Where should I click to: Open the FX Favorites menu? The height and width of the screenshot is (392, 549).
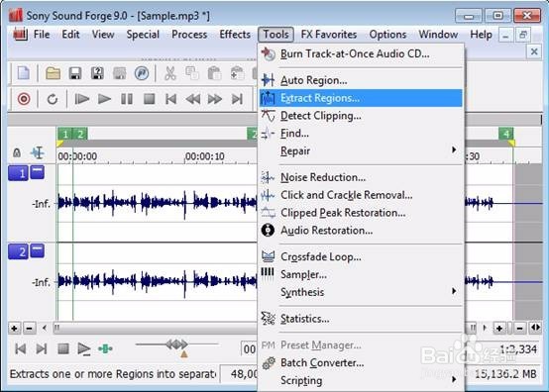point(329,35)
